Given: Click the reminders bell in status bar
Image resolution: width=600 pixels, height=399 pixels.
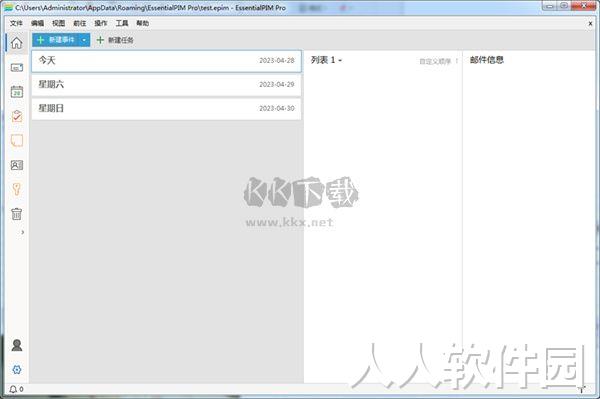Looking at the screenshot, I should 13,389.
